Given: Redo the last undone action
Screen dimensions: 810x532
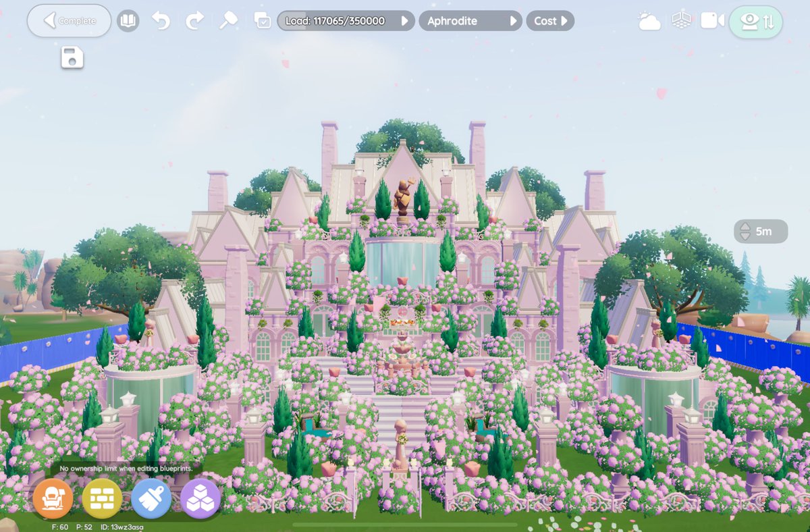Looking at the screenshot, I should (195, 21).
